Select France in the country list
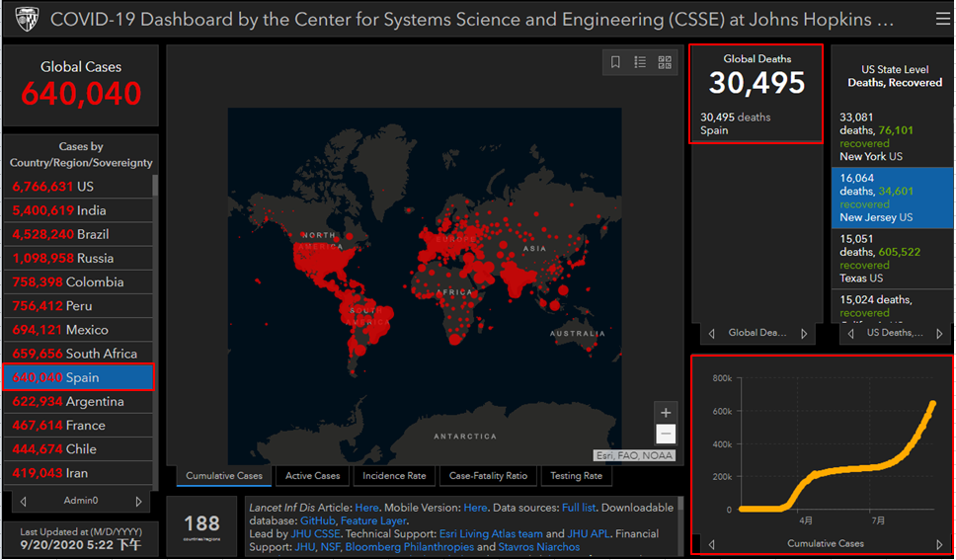The image size is (956, 560). coord(78,425)
